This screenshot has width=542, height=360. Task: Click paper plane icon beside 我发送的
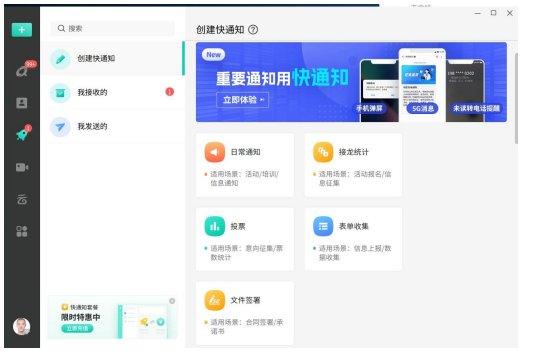pyautogui.click(x=60, y=127)
